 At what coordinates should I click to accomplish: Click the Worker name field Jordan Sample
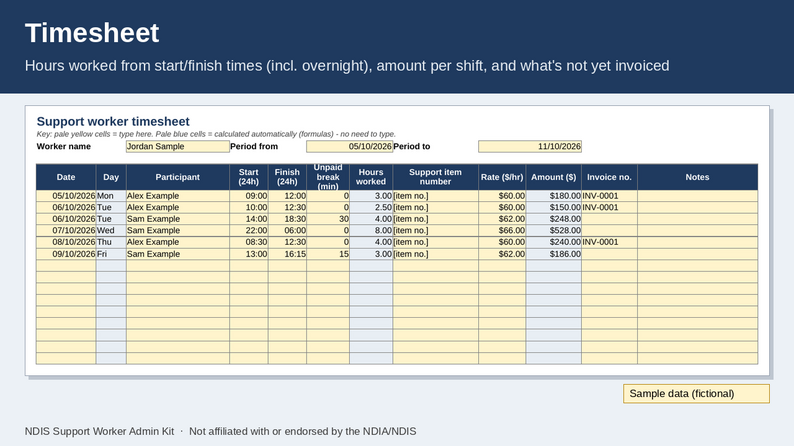click(178, 146)
